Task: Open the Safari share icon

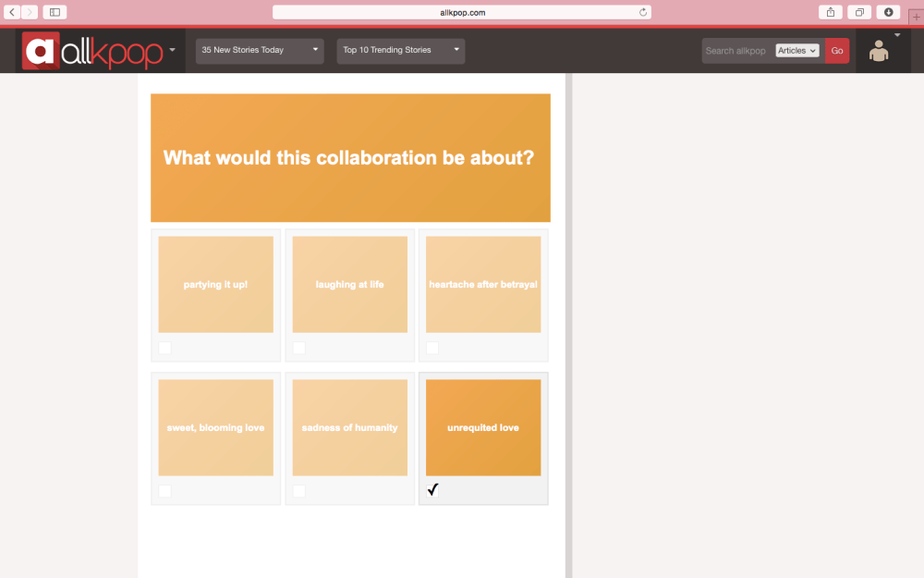Action: 831,12
